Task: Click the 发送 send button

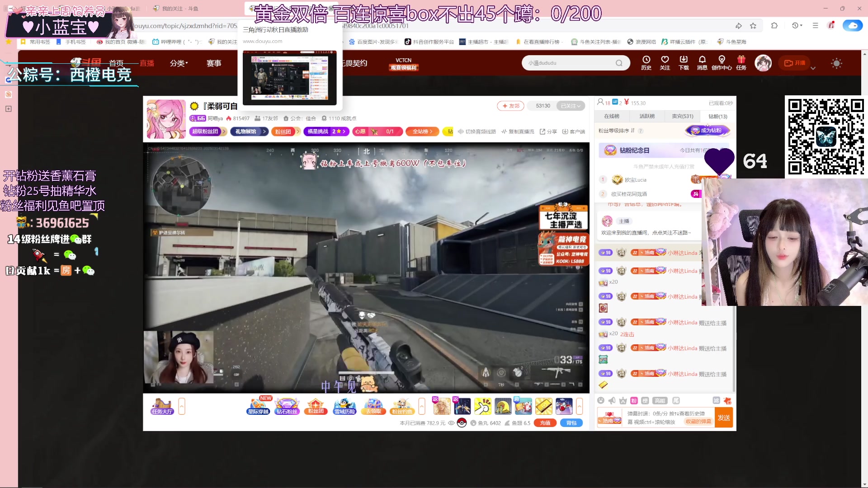Action: coord(724,418)
